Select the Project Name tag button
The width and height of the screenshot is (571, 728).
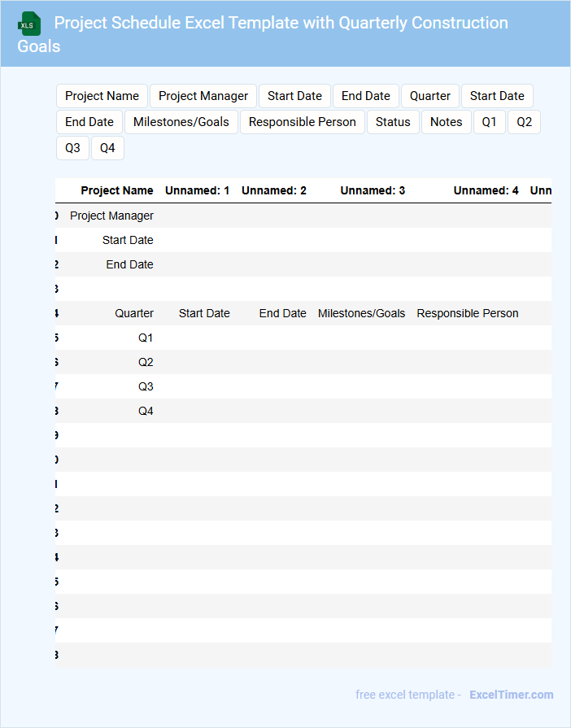102,96
